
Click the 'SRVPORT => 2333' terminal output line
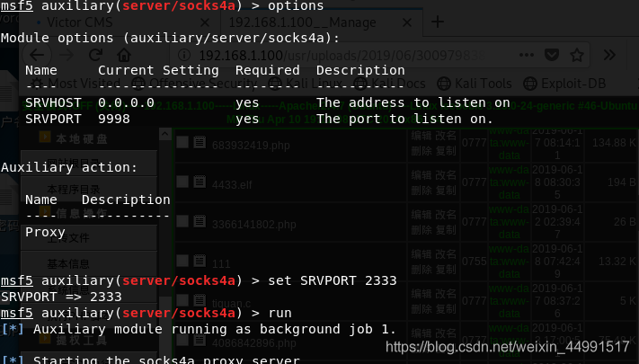[61, 297]
